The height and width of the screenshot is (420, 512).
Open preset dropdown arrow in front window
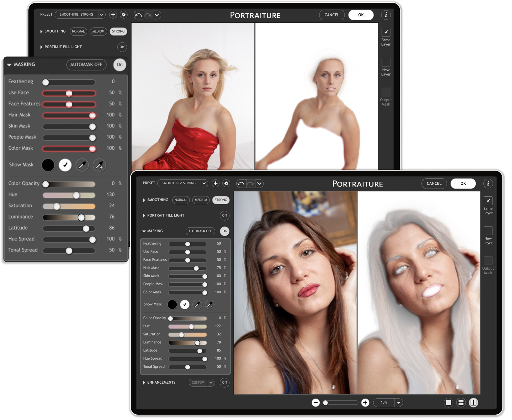click(x=204, y=183)
